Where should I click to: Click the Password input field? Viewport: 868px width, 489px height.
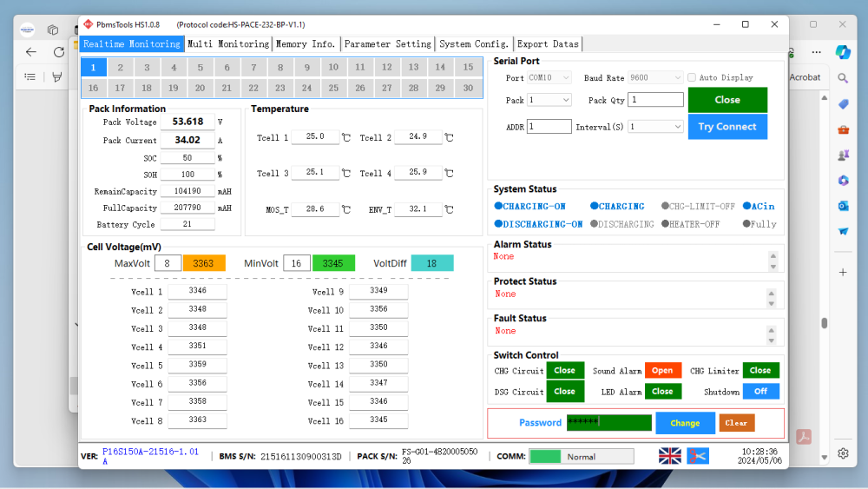(609, 422)
